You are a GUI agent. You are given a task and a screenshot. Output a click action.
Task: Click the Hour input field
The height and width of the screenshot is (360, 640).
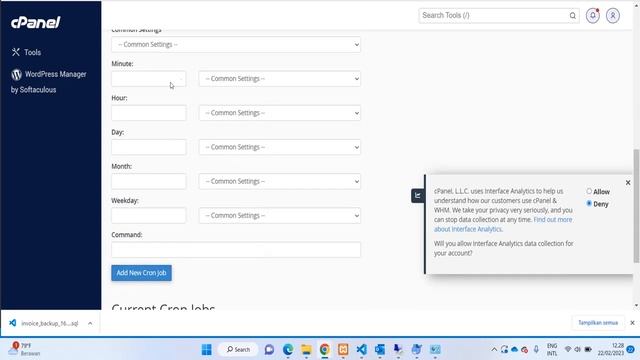[x=149, y=113]
